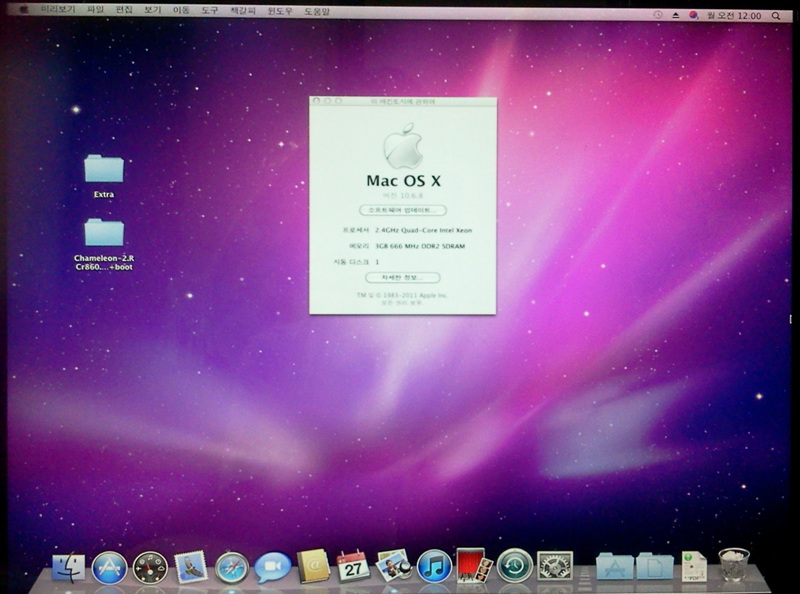
Task: Open the Documents folder stack in the Dock
Action: point(655,566)
